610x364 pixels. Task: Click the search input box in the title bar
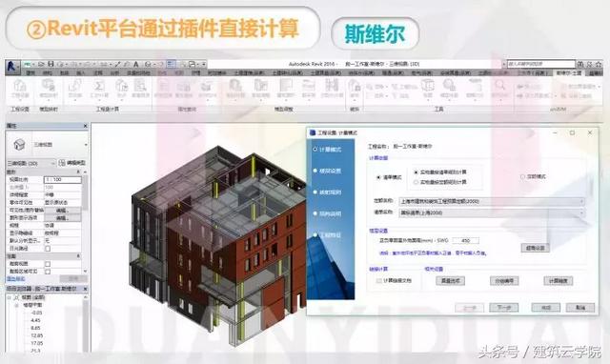pos(541,64)
